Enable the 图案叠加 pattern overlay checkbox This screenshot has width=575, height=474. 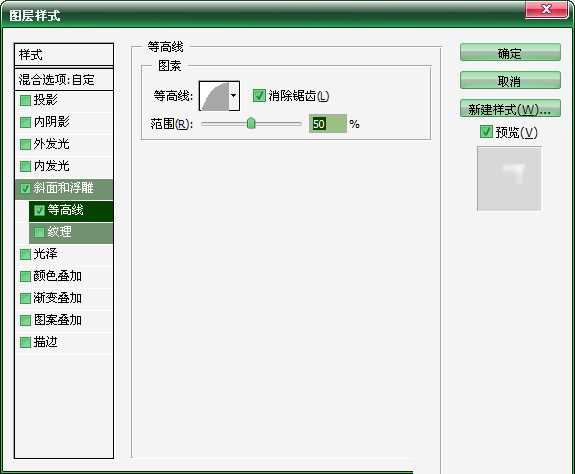(x=25, y=320)
